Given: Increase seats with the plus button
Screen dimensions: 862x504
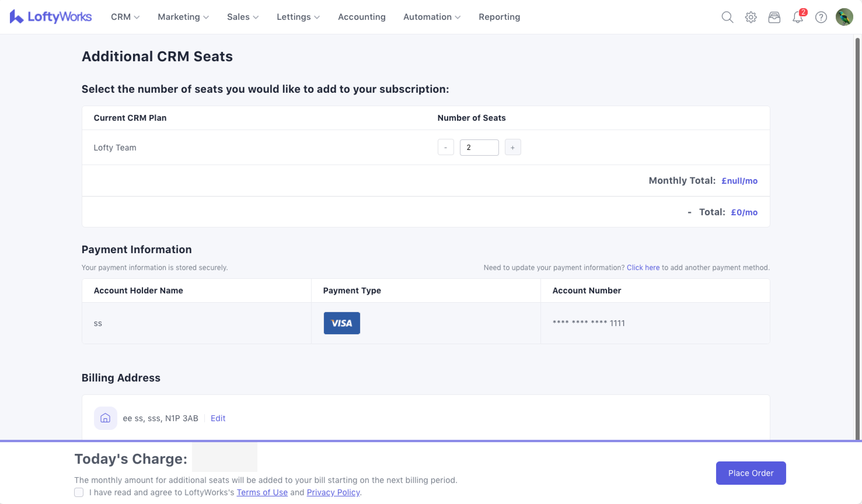Looking at the screenshot, I should [x=512, y=147].
